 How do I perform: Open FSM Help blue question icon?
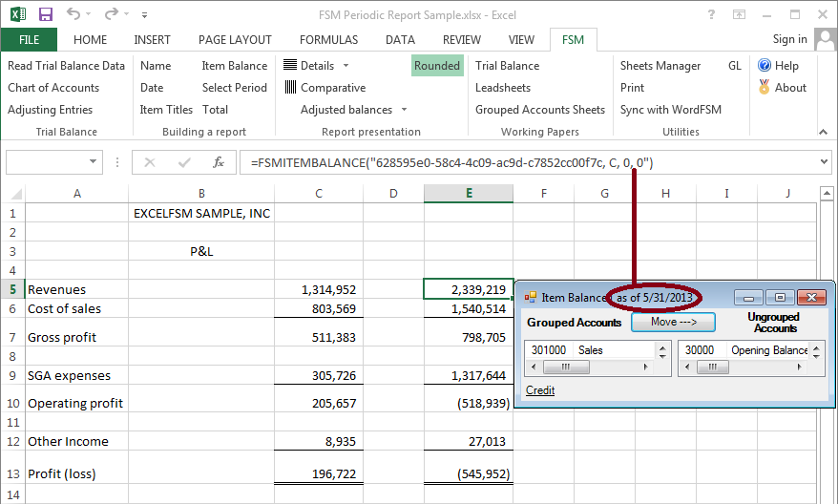[765, 65]
